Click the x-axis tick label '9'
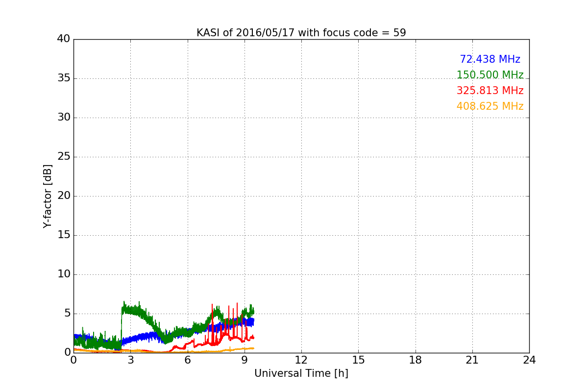This screenshot has width=588, height=392. point(245,360)
